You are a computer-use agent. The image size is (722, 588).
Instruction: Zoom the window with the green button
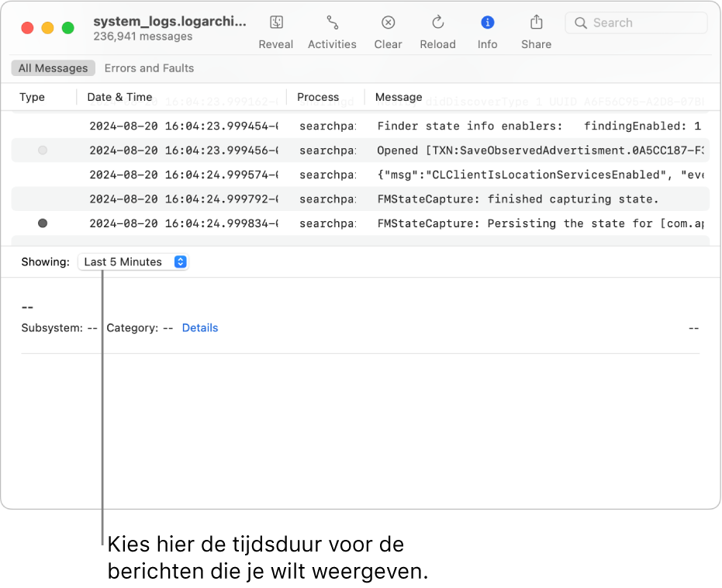[68, 28]
